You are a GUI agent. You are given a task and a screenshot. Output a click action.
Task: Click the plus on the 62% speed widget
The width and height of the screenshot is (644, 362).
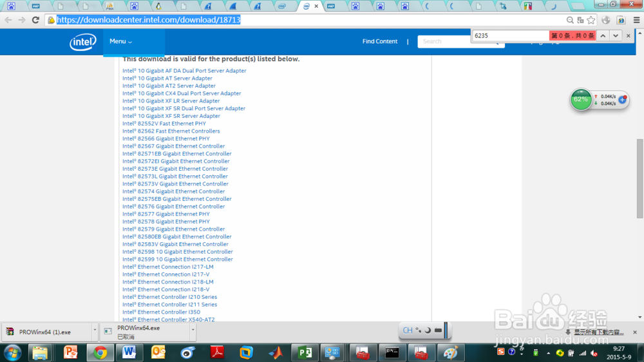coord(622,99)
